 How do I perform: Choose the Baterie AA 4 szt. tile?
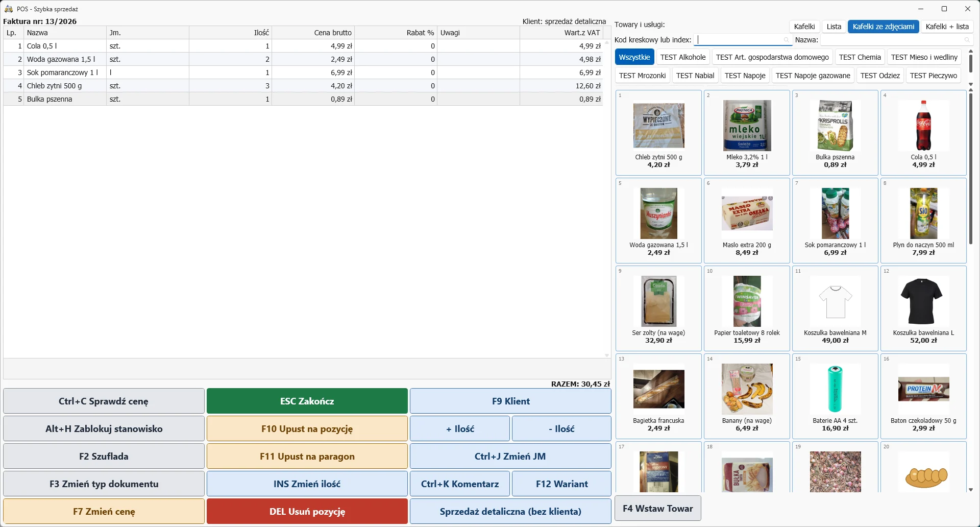(835, 396)
